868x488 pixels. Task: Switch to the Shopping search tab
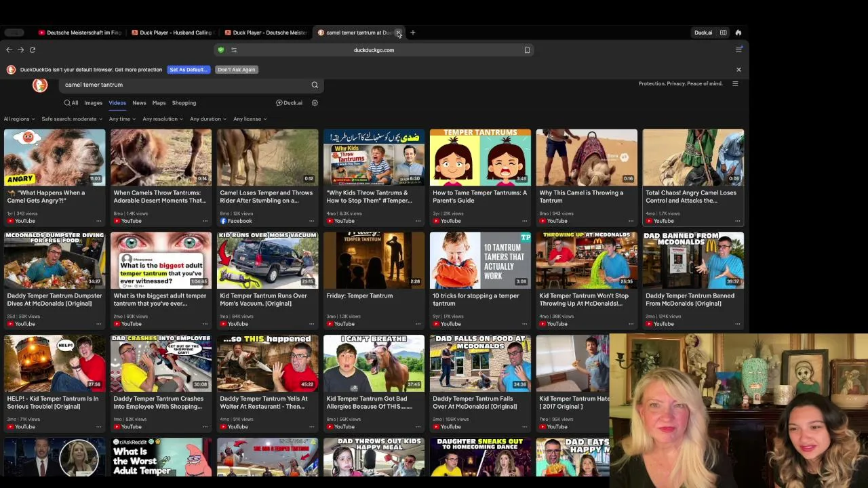(184, 103)
